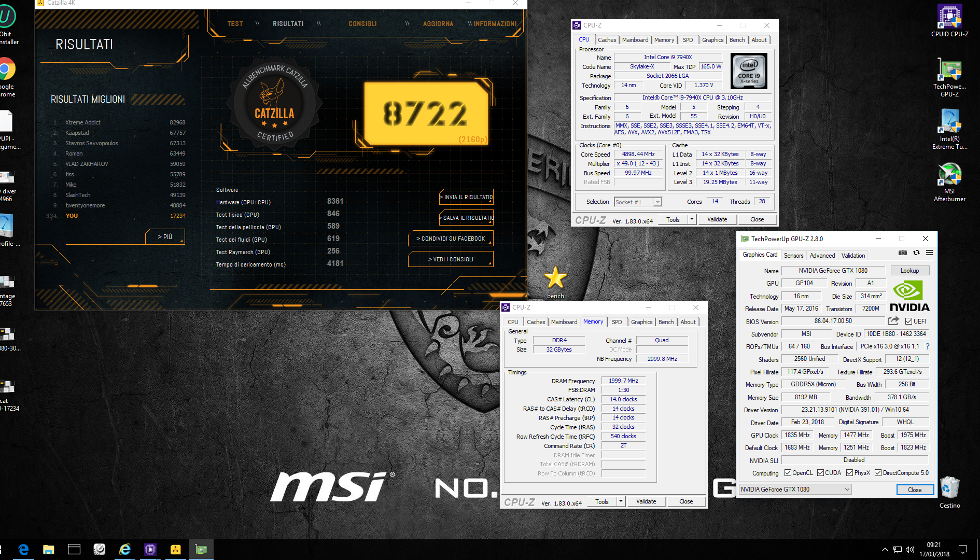Toggle the OpenCL checkbox
This screenshot has width=980, height=560.
click(x=788, y=472)
